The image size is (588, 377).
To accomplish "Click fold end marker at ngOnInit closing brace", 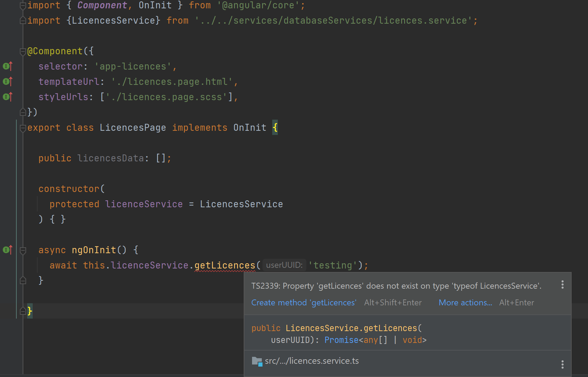I will click(x=23, y=280).
